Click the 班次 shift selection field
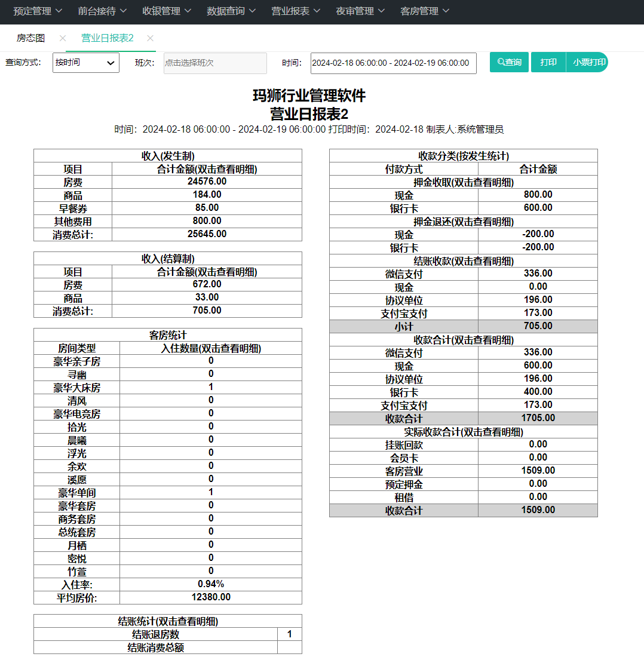Viewport: 644px width, 669px height. point(215,63)
